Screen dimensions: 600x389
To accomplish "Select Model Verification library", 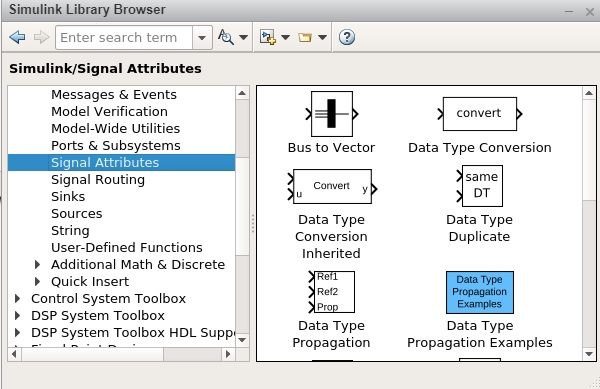I will (x=109, y=111).
